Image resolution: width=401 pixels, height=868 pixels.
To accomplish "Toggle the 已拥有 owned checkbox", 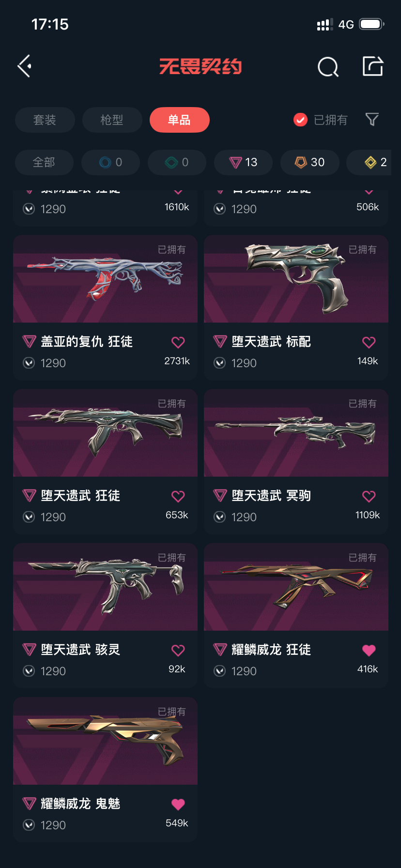I will (300, 120).
